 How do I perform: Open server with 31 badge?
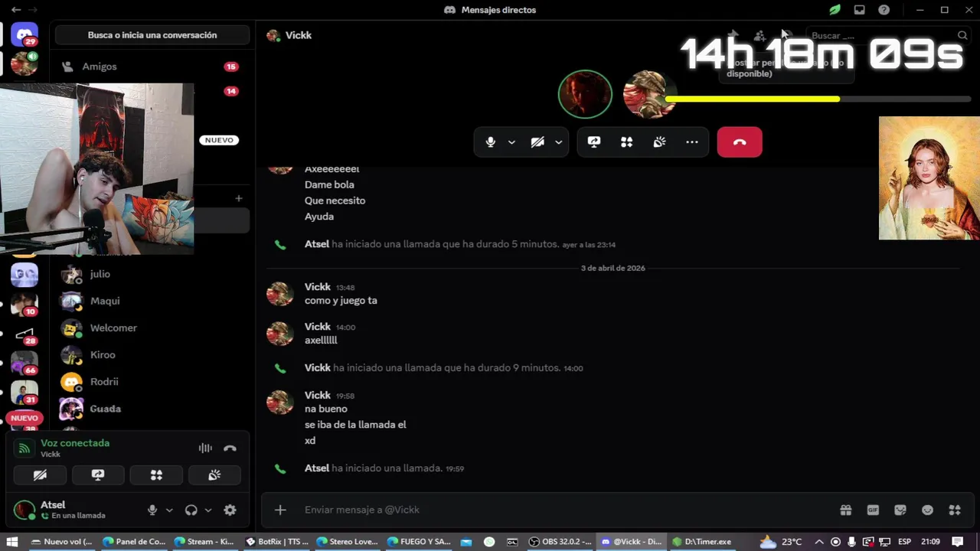tap(24, 393)
